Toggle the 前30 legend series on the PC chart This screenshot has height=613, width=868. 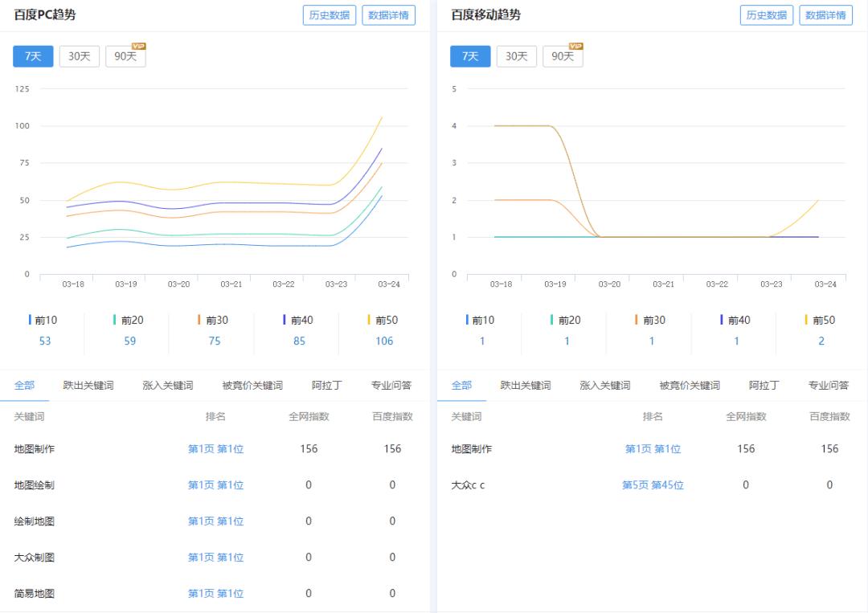215,320
